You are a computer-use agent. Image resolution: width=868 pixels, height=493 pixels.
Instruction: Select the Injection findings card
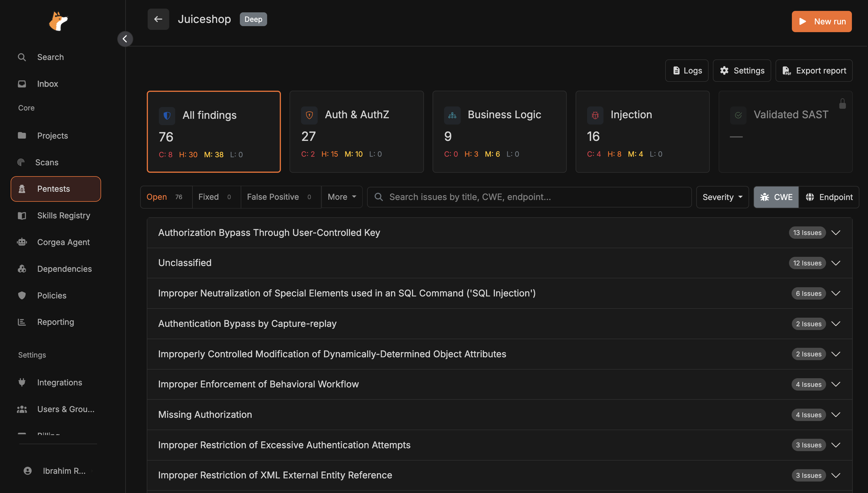(x=642, y=132)
